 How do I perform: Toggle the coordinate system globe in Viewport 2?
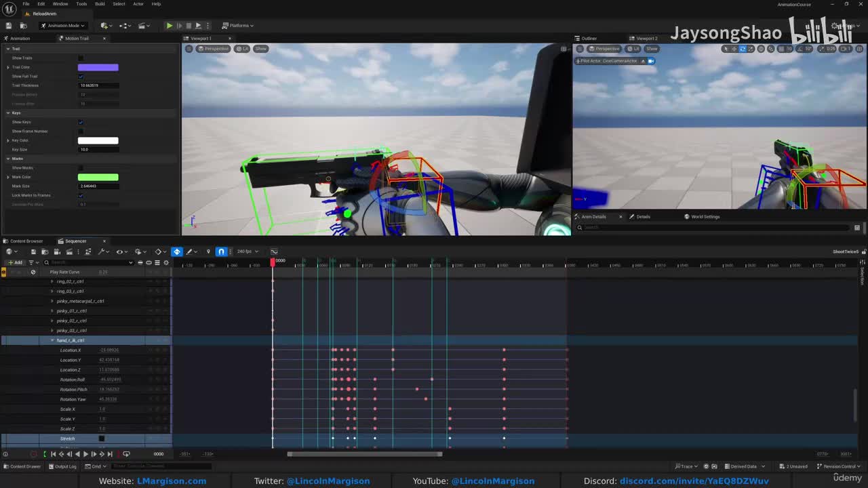tap(761, 49)
